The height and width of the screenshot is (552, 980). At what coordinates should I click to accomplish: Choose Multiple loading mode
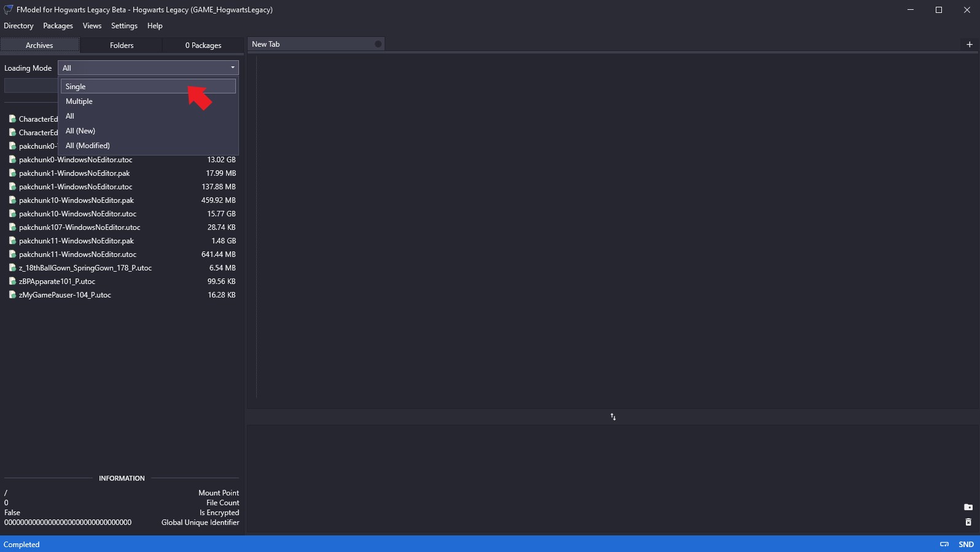tap(148, 101)
